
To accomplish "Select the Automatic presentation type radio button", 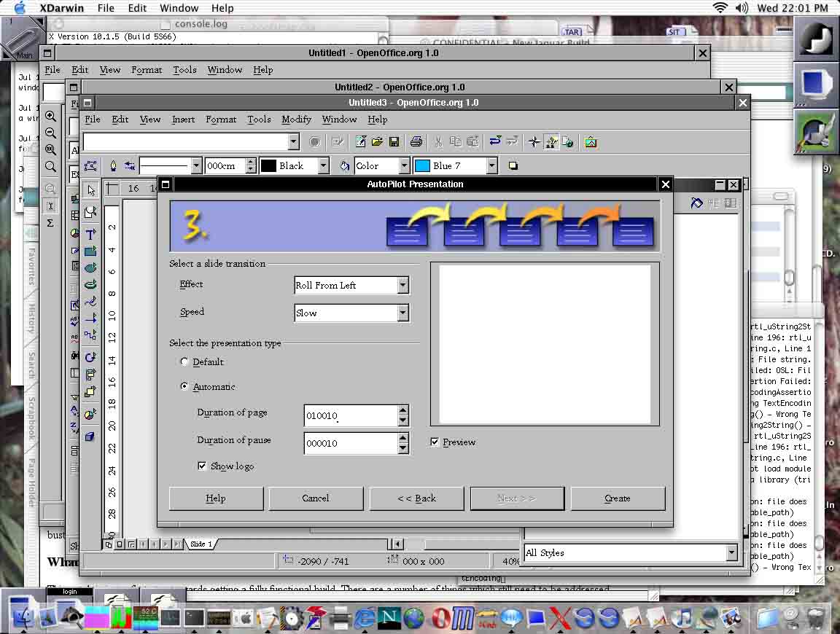I will pyautogui.click(x=184, y=387).
